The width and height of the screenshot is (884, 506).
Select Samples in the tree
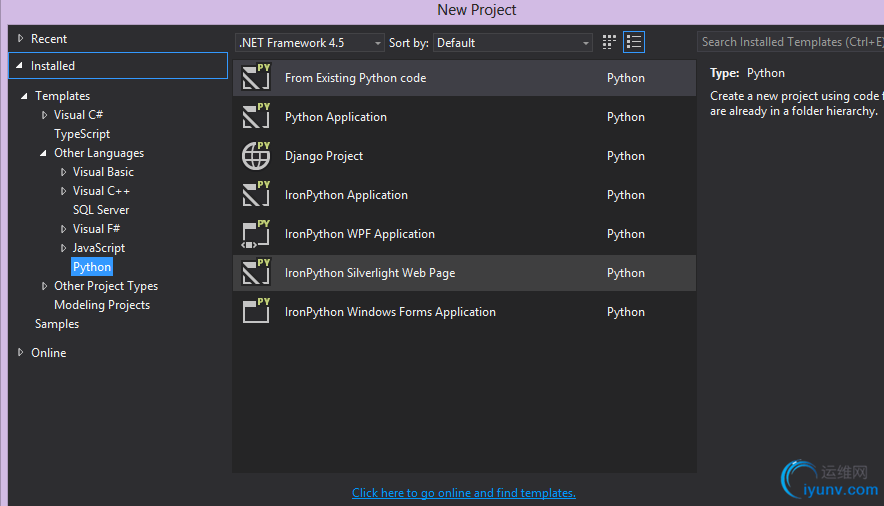57,324
